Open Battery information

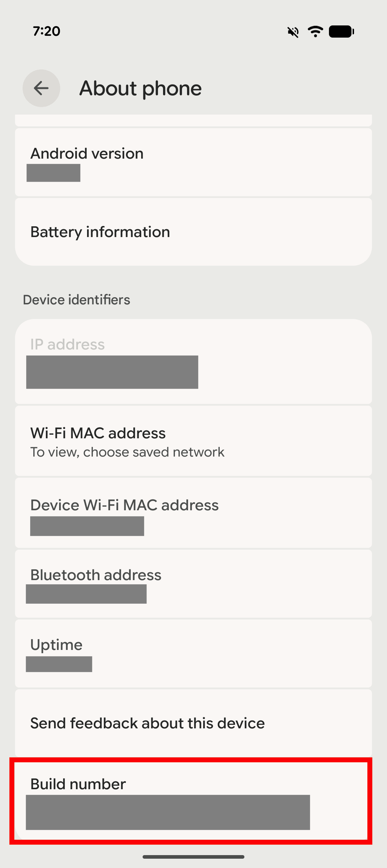193,232
